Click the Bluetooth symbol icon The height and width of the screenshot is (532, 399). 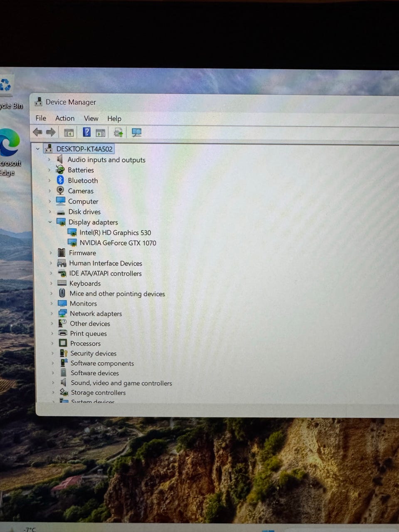pos(60,180)
